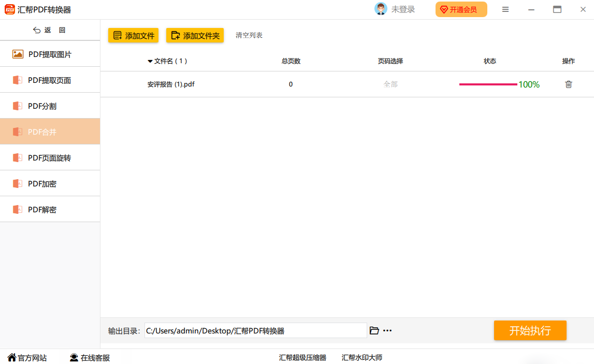Click the 100% progress bar
This screenshot has height=364, width=594.
(488, 84)
